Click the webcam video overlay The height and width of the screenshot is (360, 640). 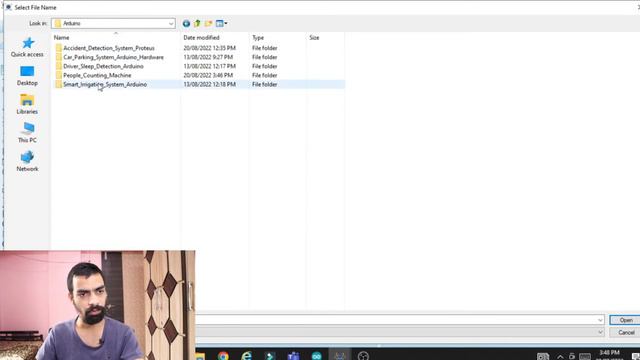(x=98, y=305)
